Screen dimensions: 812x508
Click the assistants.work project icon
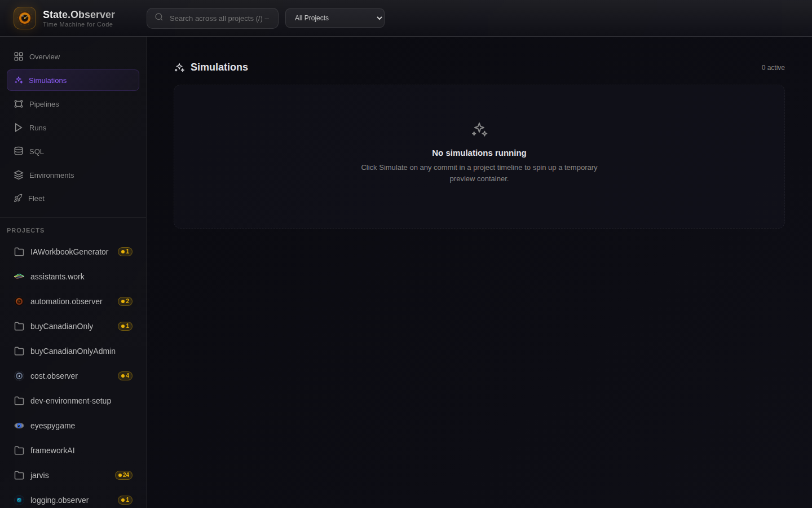(x=19, y=277)
